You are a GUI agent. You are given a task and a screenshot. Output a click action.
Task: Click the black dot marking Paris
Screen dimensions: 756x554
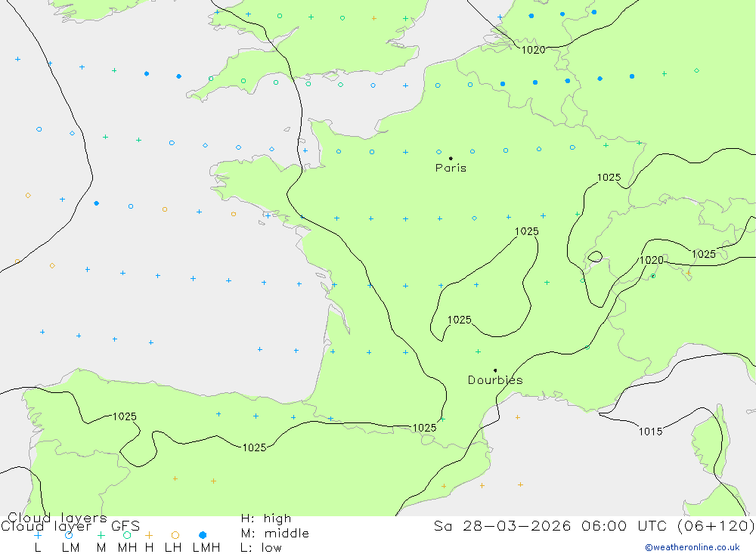(451, 158)
